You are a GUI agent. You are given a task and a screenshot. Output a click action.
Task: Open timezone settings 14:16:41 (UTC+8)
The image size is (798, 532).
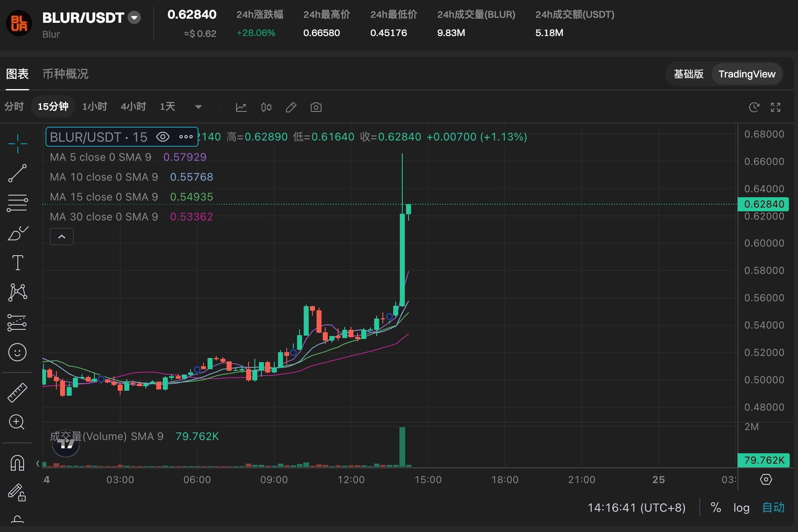pyautogui.click(x=636, y=508)
